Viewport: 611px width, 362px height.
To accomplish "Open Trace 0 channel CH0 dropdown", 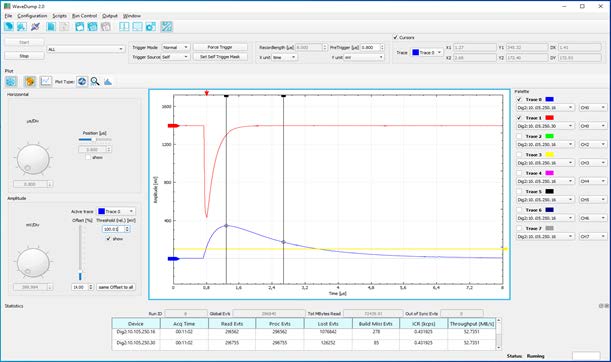I will coord(593,108).
